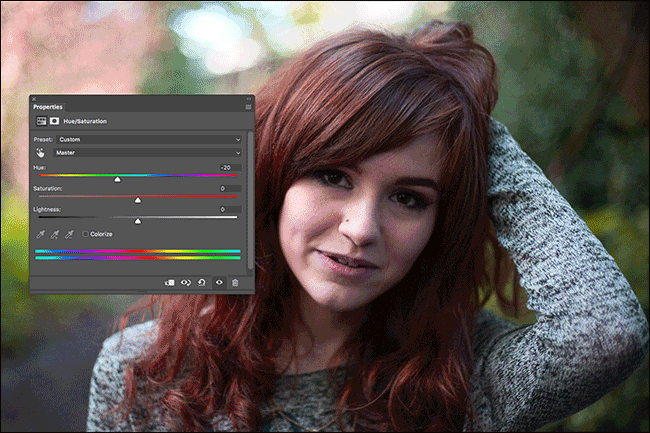This screenshot has height=433, width=650.
Task: Click the Hue/Saturation title text
Action: tap(85, 121)
